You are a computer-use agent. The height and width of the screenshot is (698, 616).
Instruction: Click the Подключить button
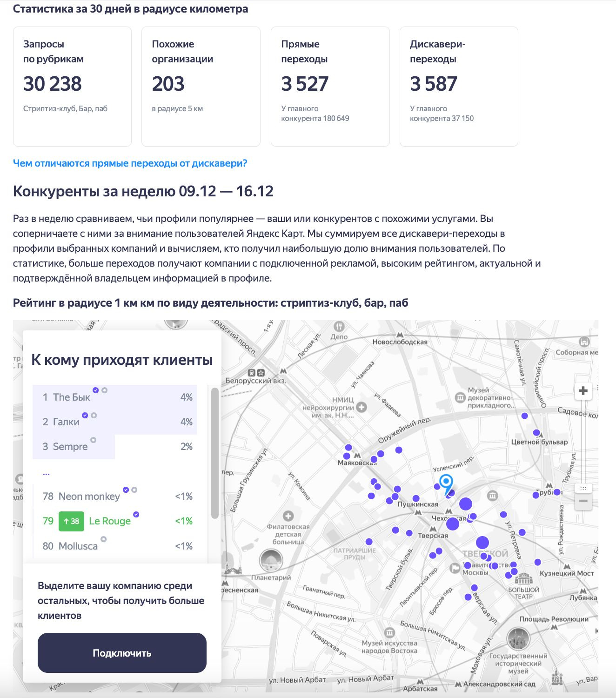122,653
